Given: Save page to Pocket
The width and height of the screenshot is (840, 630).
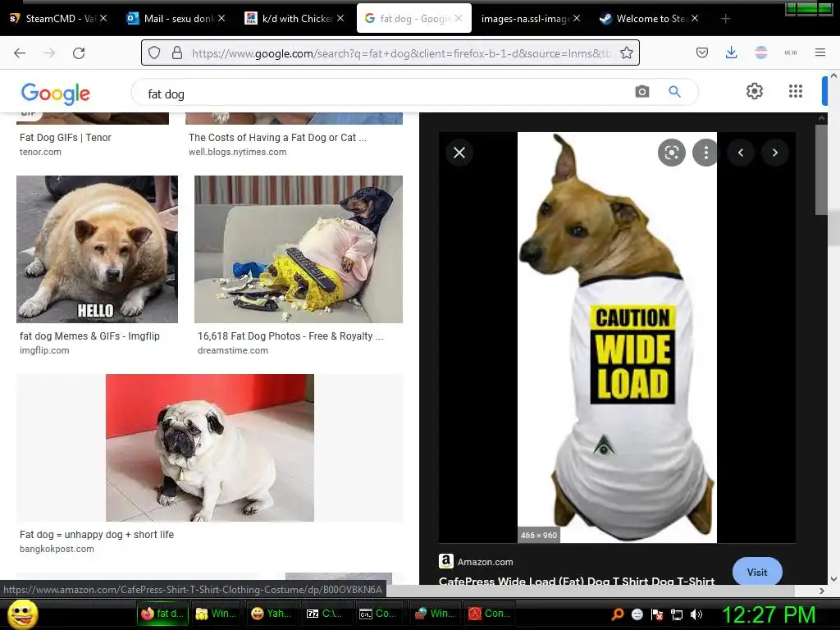Looking at the screenshot, I should pos(702,52).
